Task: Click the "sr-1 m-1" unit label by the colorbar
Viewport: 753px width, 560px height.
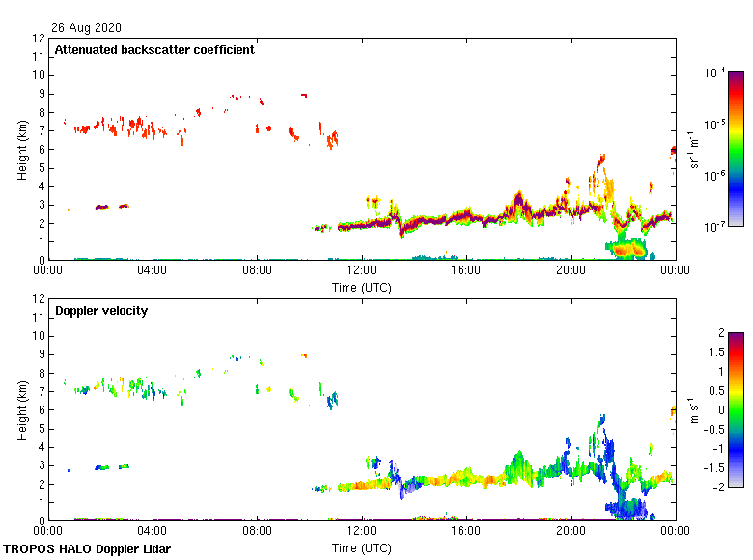Action: (695, 149)
